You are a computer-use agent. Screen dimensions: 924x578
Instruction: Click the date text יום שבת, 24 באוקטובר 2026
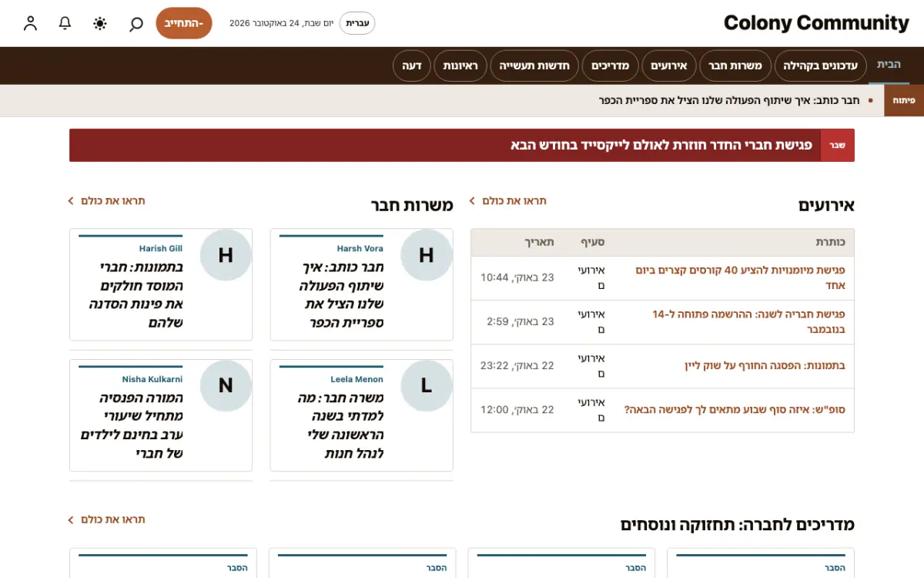pos(282,23)
